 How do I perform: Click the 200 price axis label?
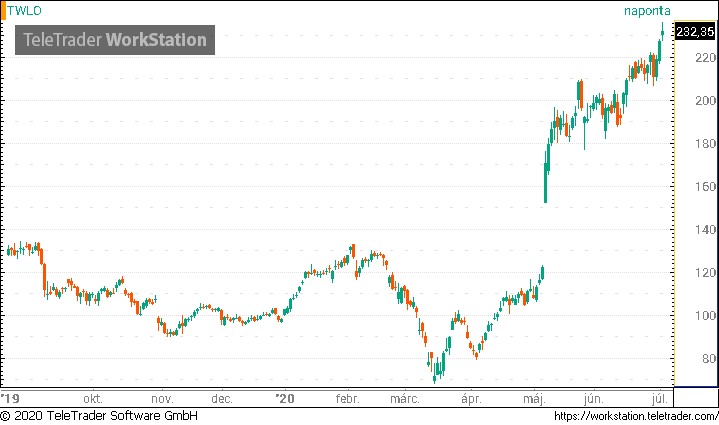coord(705,100)
